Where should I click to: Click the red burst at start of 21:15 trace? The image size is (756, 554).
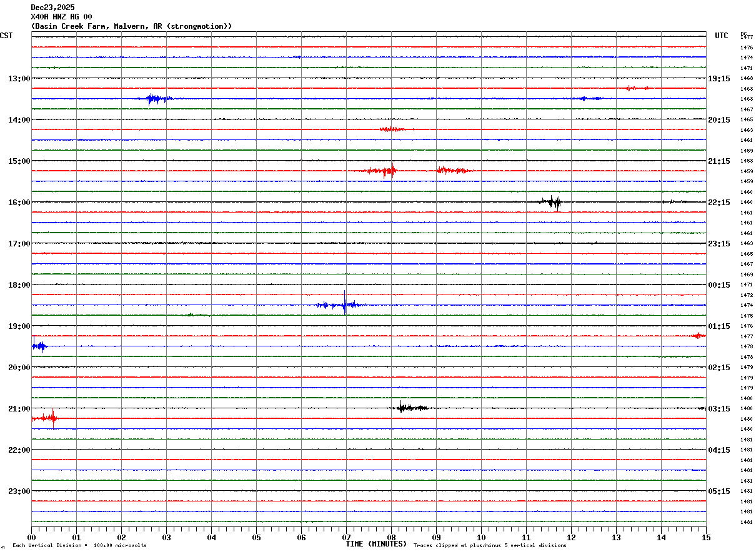pos(45,418)
